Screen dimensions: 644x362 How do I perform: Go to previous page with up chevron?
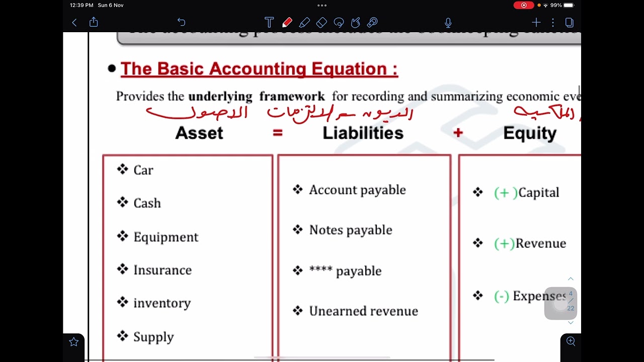click(571, 279)
